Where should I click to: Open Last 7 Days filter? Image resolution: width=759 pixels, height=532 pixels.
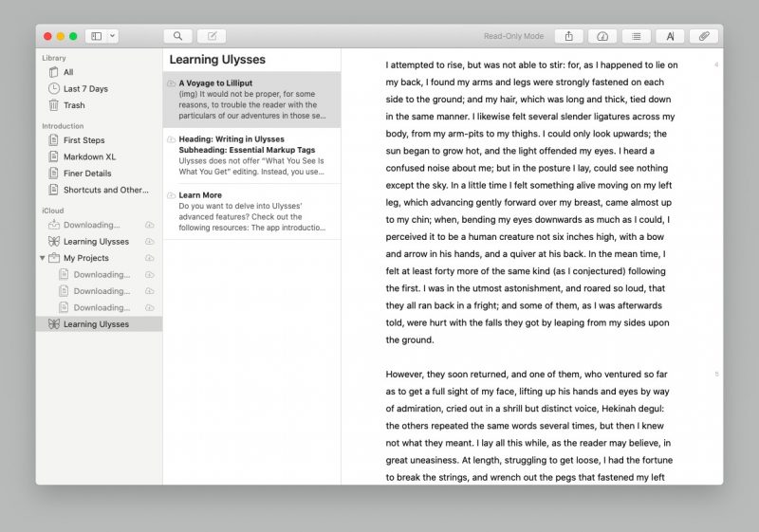(100, 88)
